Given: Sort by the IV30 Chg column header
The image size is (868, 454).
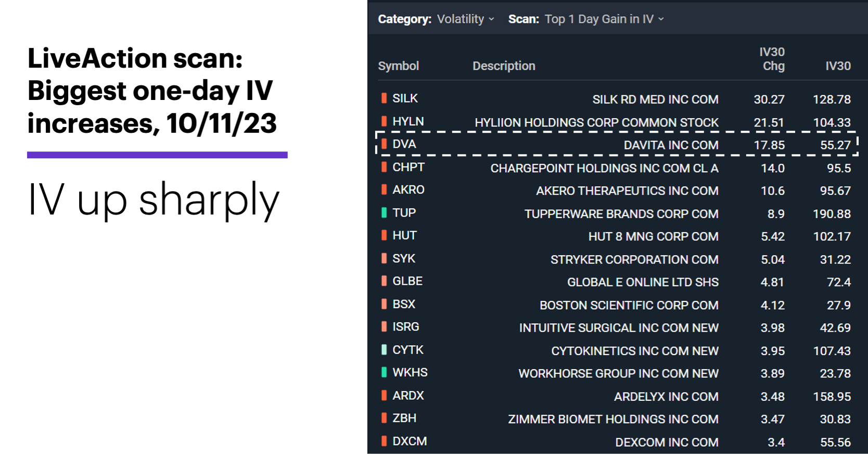Looking at the screenshot, I should click(x=773, y=59).
